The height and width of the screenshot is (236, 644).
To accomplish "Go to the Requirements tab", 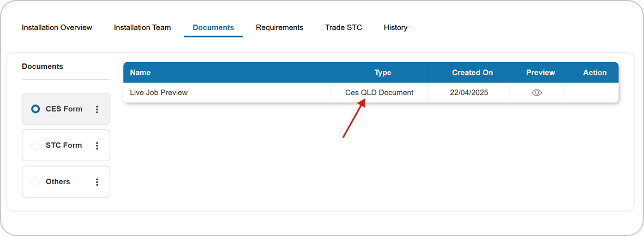I will (279, 27).
